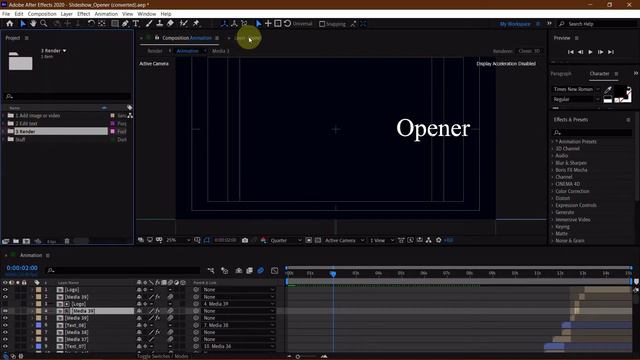Open the Effect menu
Screen dimensions: 640x360
(x=84, y=14)
